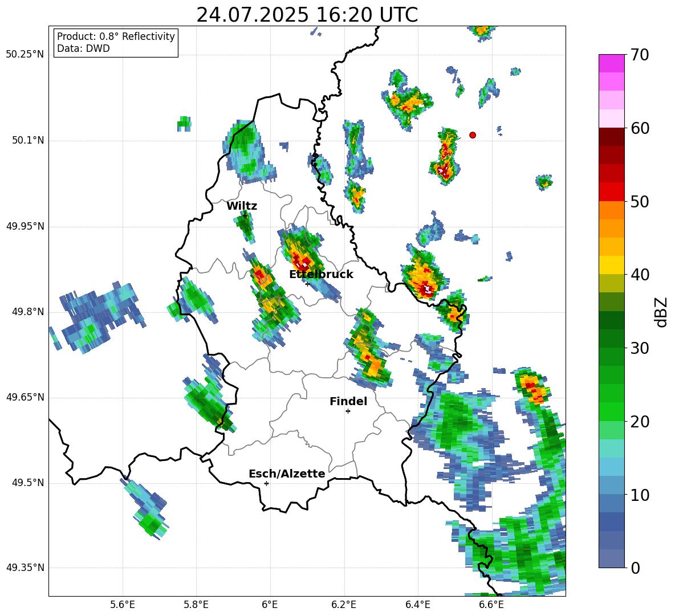Click the red dot marker on the map
The width and height of the screenshot is (675, 616).
click(x=473, y=135)
